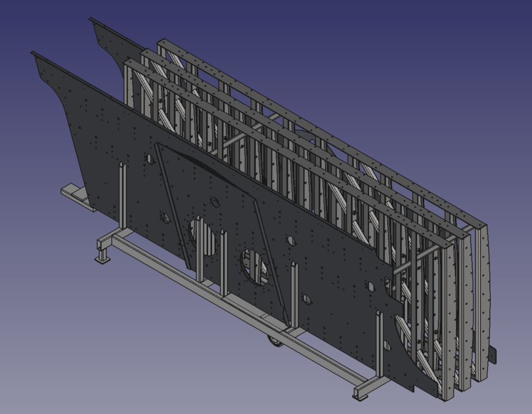
Task: Select the left support foot of the stand
Action: pyautogui.click(x=101, y=257)
